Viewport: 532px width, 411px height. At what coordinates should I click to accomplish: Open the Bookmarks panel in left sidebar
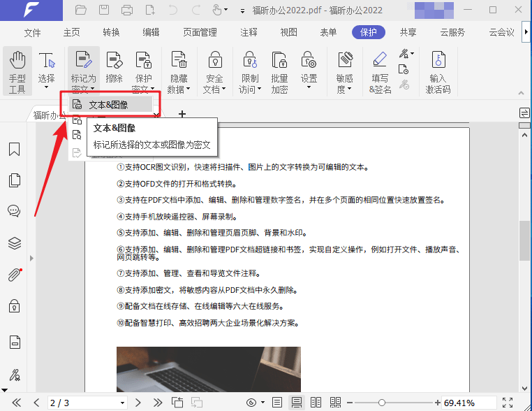coord(14,150)
